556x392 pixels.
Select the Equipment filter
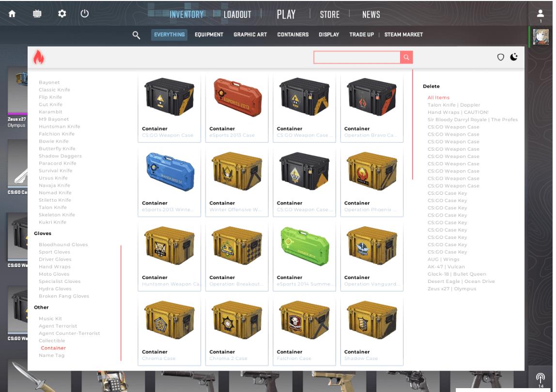pyautogui.click(x=209, y=34)
